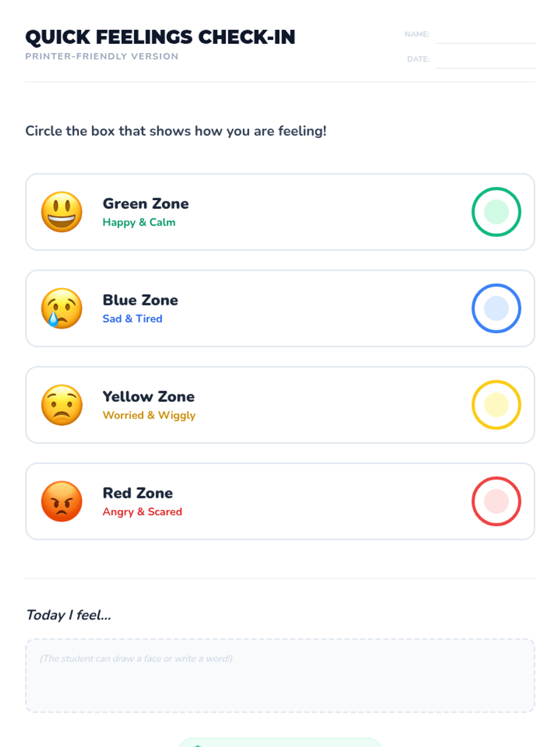This screenshot has height=747, width=560.
Task: Select the Yellow Zone circle
Action: pos(496,405)
